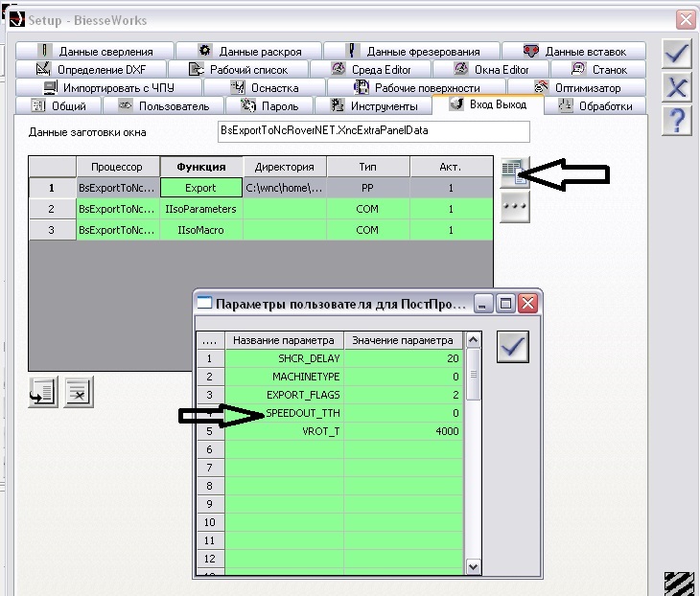Open the Данные сверления tab
Image resolution: width=700 pixels, height=596 pixels.
[95, 52]
